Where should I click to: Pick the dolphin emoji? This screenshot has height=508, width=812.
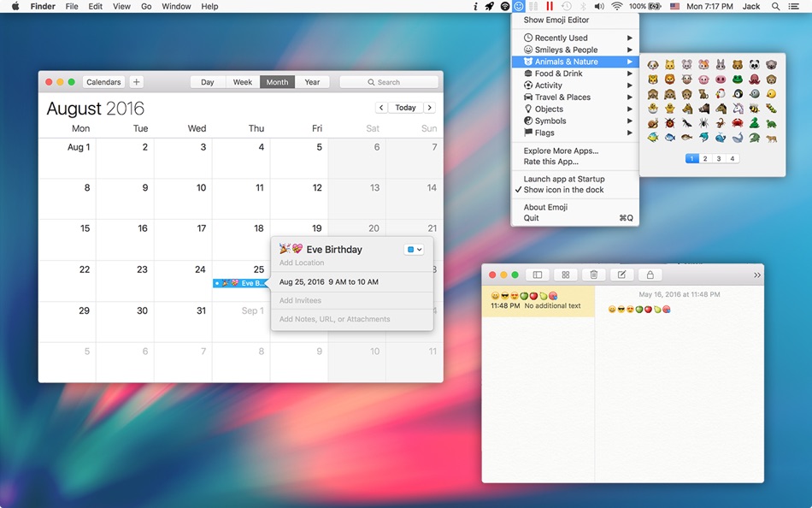(703, 138)
